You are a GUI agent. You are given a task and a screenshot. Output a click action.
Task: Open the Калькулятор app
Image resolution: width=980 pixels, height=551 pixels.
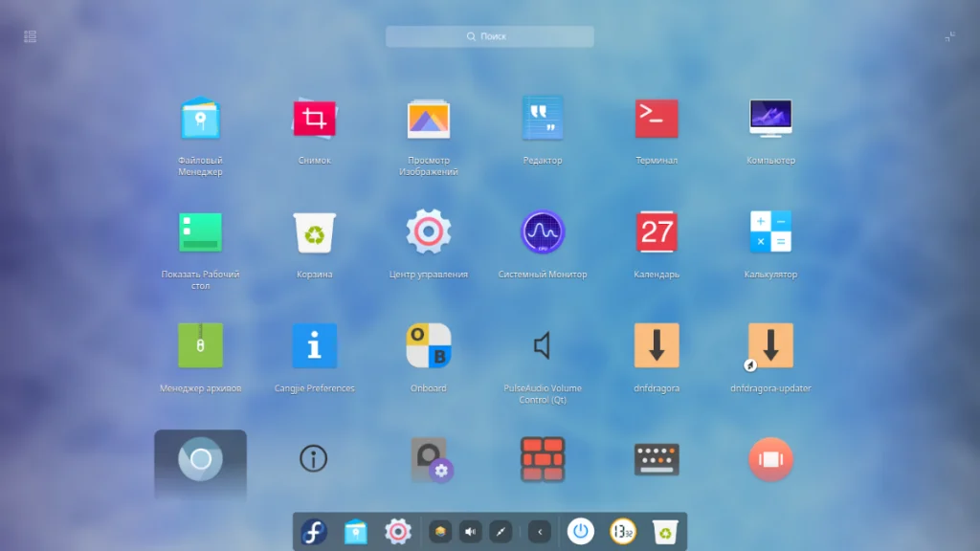coord(770,231)
